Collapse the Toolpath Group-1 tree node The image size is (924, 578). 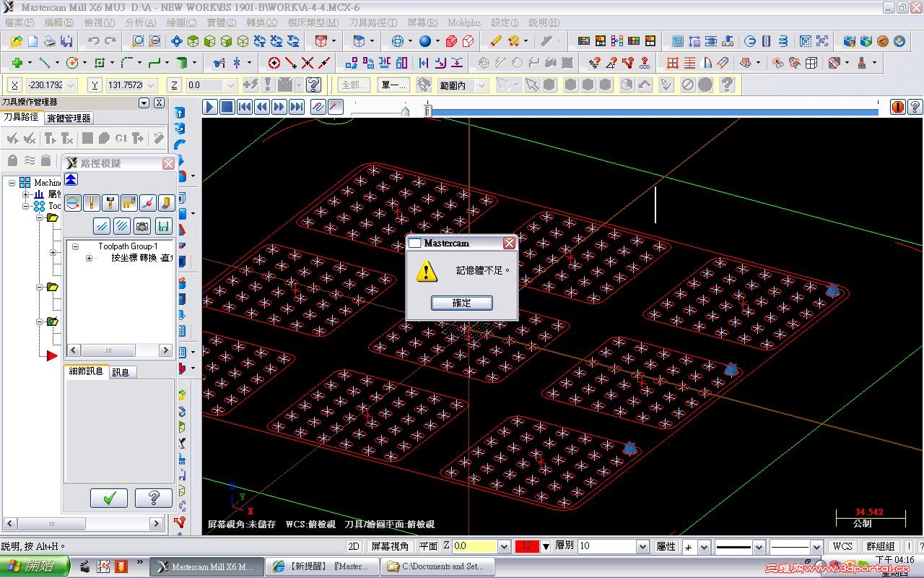click(75, 246)
